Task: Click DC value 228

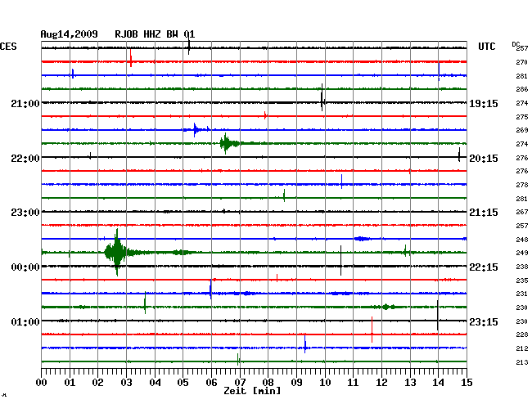Action: pos(522,334)
